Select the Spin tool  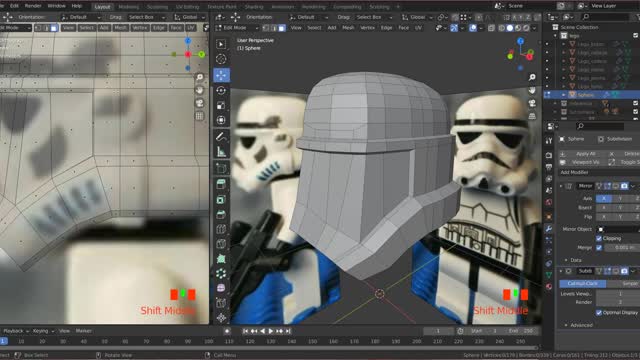tap(221, 273)
